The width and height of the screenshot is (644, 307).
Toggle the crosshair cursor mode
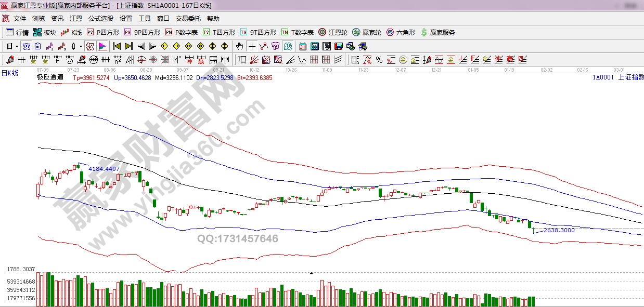pos(252,46)
